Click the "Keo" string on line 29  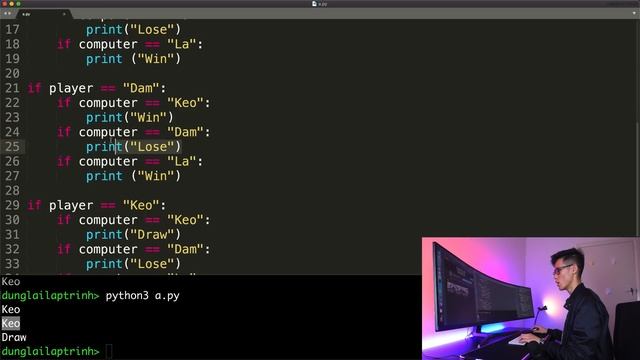(x=141, y=205)
